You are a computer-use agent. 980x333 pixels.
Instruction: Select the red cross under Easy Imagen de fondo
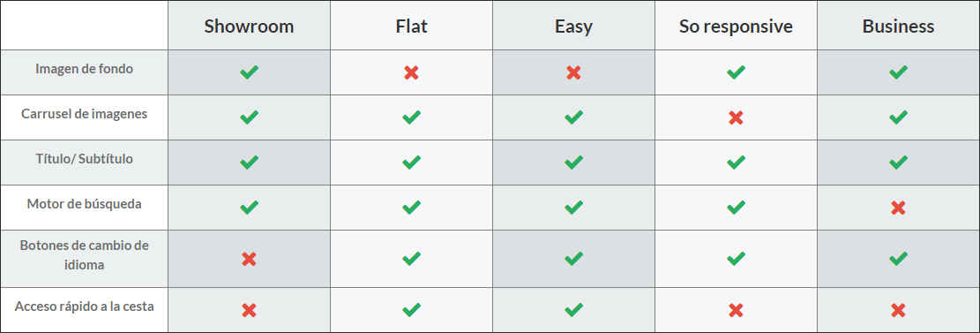pyautogui.click(x=573, y=72)
